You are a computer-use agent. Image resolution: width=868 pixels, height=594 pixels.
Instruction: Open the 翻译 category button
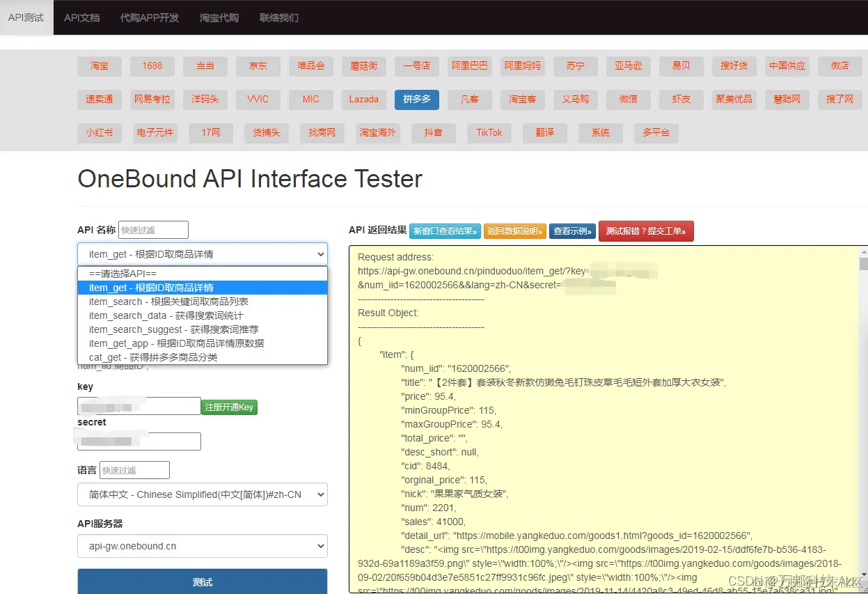pos(545,133)
